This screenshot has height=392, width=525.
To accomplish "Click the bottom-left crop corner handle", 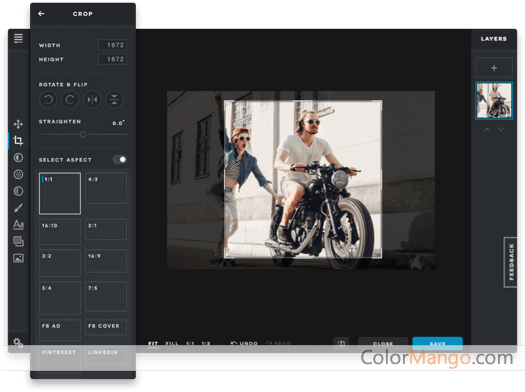I will point(225,257).
